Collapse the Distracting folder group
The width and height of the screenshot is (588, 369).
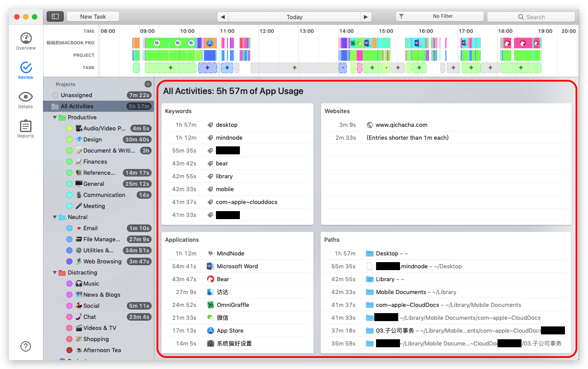[x=55, y=273]
